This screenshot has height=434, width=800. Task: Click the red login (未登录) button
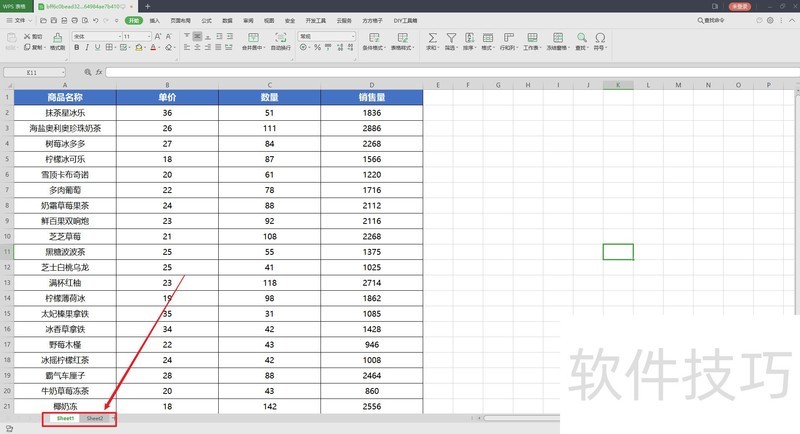coord(740,6)
